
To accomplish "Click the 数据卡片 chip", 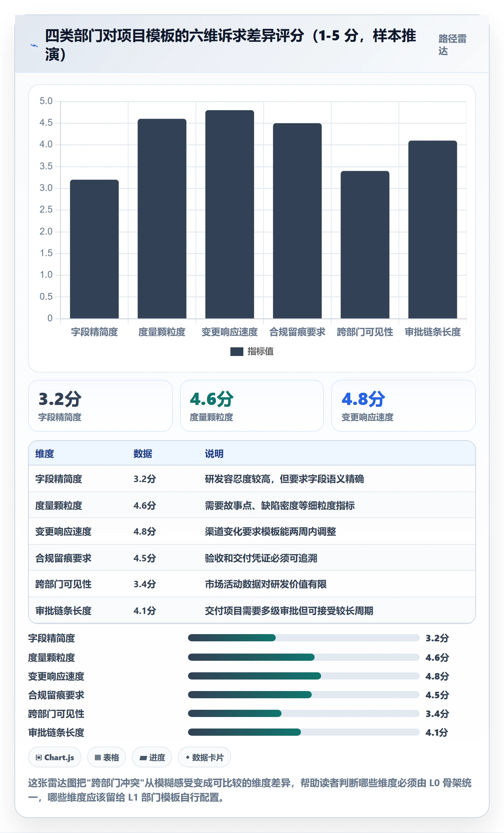I will point(204,757).
